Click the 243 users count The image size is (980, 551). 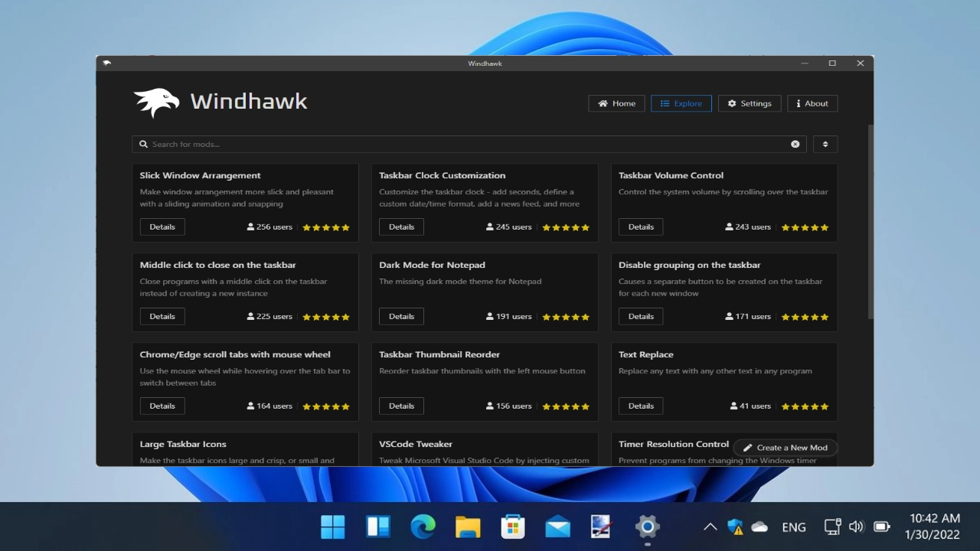coord(748,227)
